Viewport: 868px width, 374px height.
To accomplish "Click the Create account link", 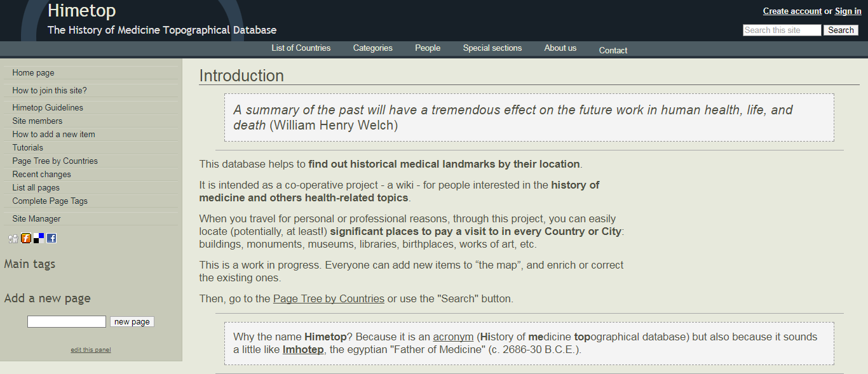I will coord(792,11).
